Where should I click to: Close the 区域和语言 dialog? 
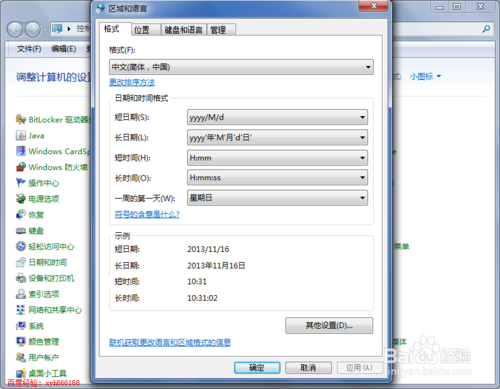tap(374, 6)
